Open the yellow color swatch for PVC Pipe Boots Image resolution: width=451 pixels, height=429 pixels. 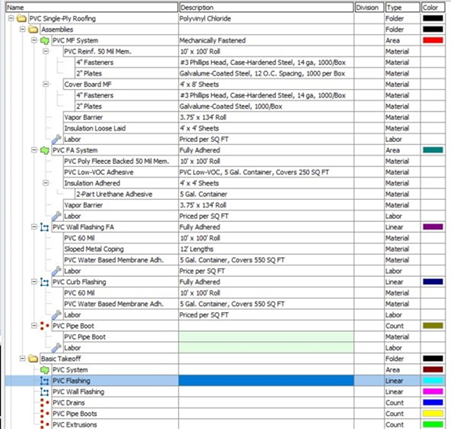click(x=433, y=414)
